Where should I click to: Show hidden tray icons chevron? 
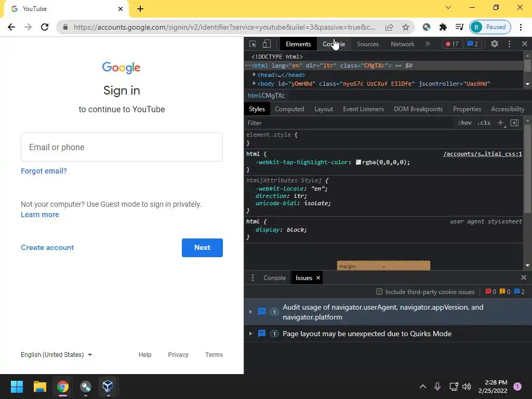(423, 386)
